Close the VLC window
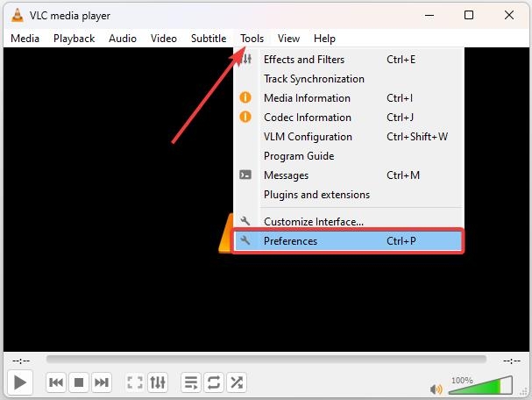 tap(509, 15)
